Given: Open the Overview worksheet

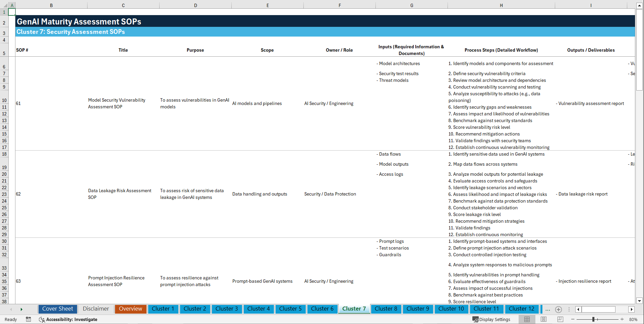Looking at the screenshot, I should coord(130,309).
